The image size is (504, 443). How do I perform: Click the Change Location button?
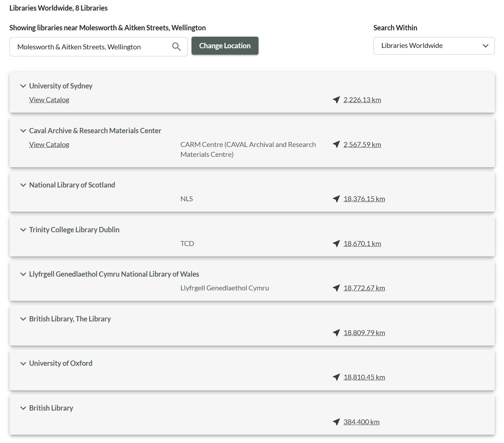point(225,46)
